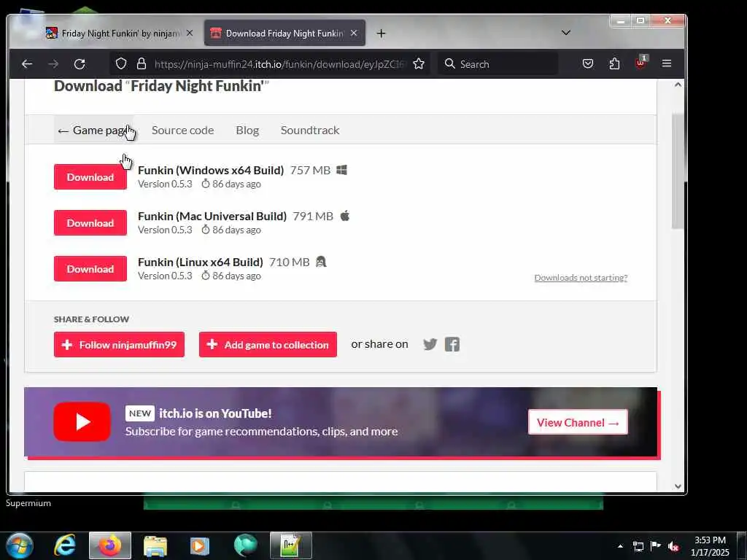Reload the page with the refresh icon
This screenshot has height=560, width=747.
pyautogui.click(x=80, y=64)
